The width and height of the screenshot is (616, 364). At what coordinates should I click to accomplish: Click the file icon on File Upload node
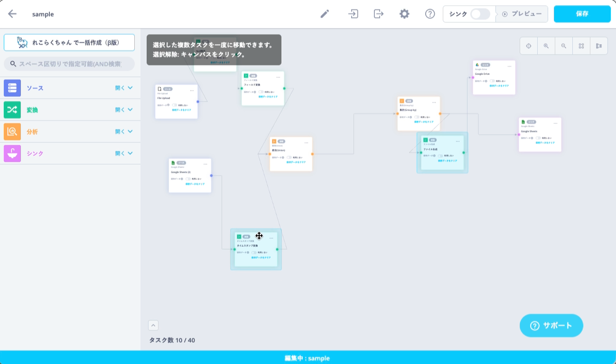pos(159,89)
